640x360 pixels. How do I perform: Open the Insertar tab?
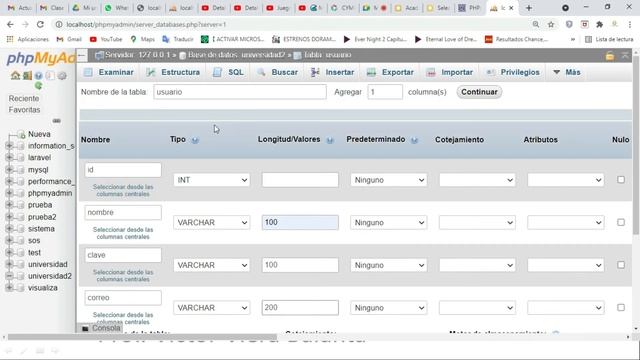[333, 72]
